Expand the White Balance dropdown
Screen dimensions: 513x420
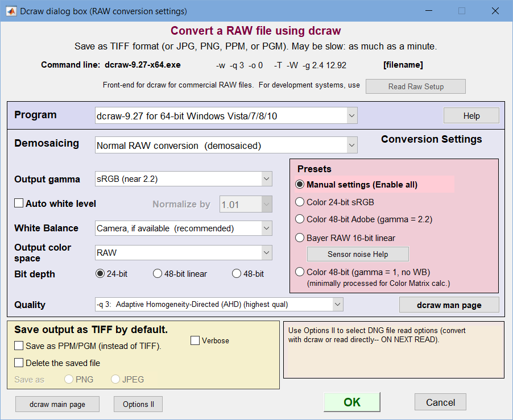(184, 228)
